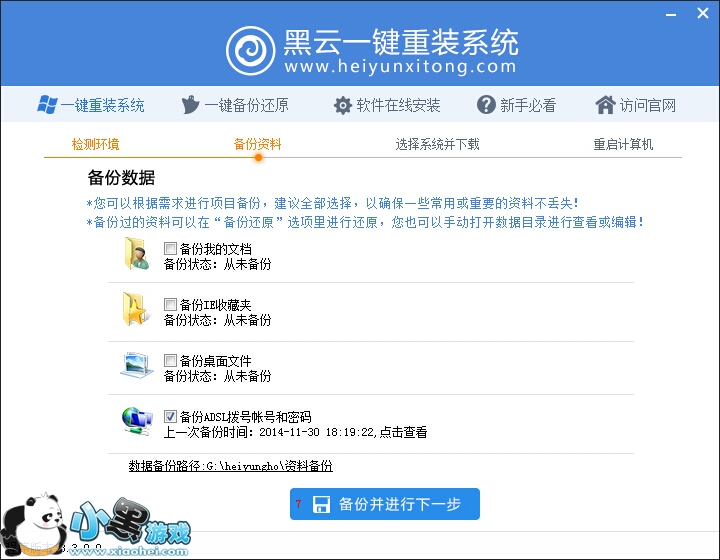Select the 备份资料 step tab
720x560 pixels.
pos(258,145)
